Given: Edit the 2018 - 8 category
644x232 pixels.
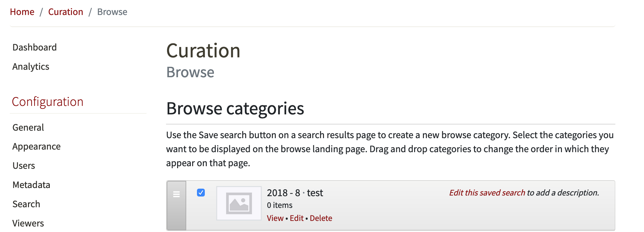Looking at the screenshot, I should [x=296, y=218].
